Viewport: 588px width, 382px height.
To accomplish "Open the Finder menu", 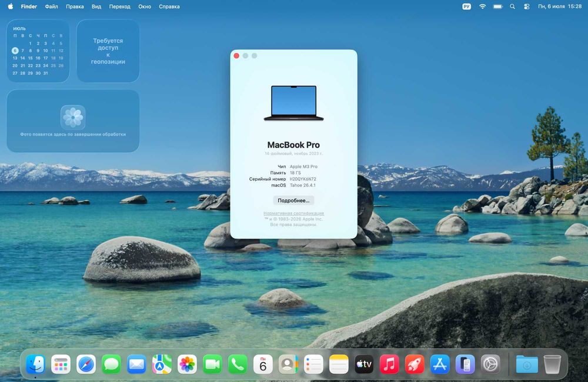I will pyautogui.click(x=29, y=6).
